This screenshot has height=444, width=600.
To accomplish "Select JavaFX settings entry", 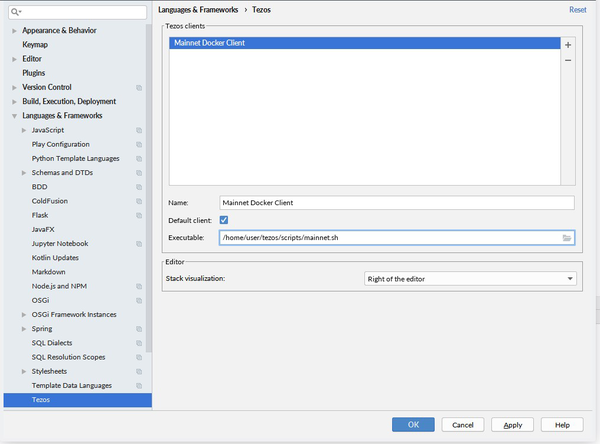I will 43,229.
